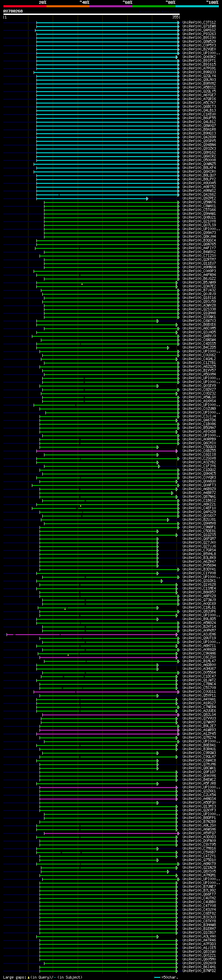Open hit UniRef100_A5BSS2
222x980 pixels.
click(199, 88)
